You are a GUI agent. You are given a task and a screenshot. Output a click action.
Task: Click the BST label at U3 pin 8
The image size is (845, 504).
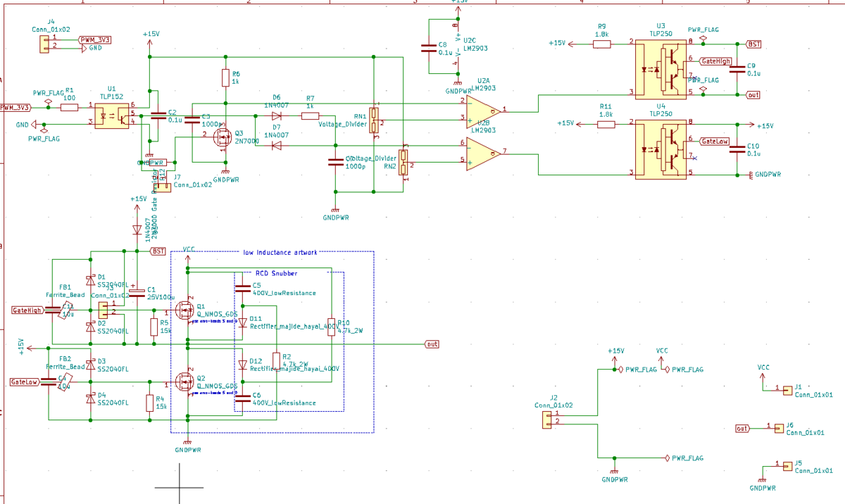click(x=753, y=44)
